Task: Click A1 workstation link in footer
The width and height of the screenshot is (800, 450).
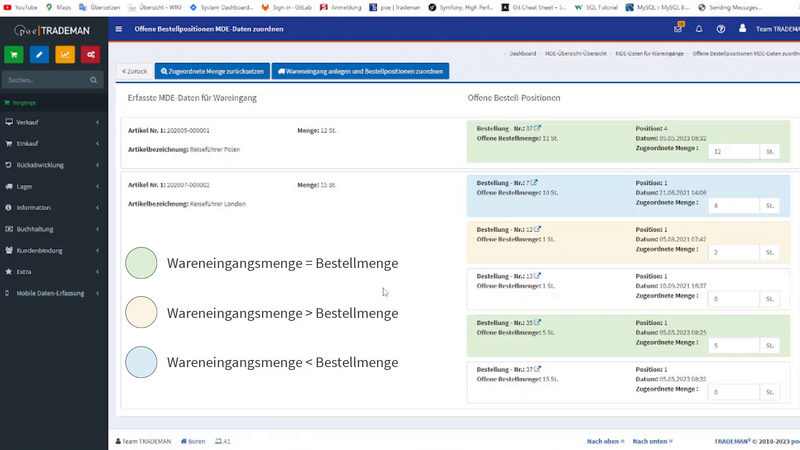Action: (x=222, y=441)
